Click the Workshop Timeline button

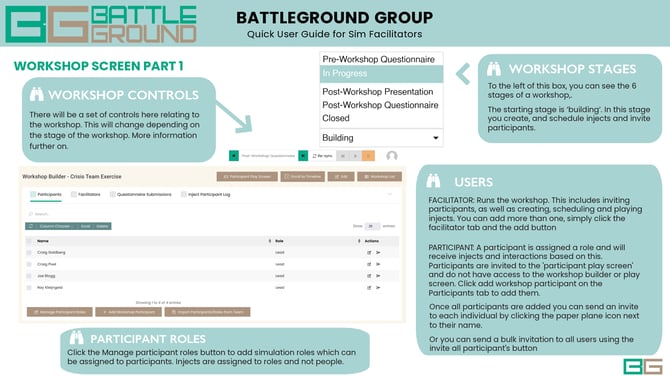(x=303, y=176)
